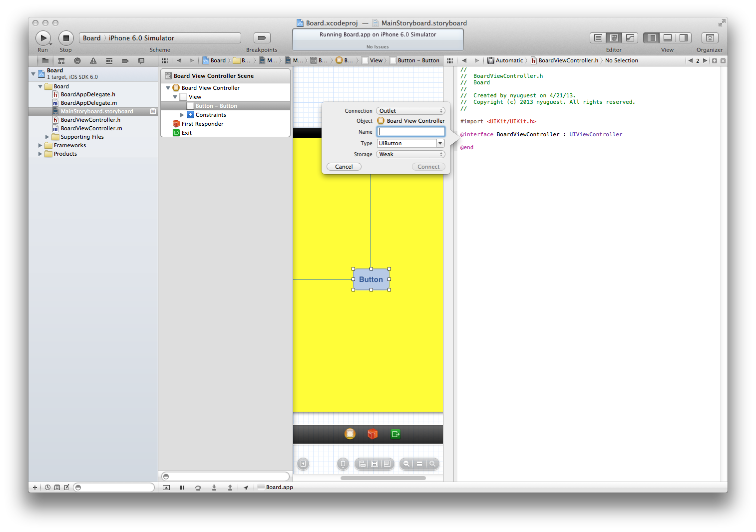This screenshot has height=532, width=756.
Task: Choose the Automatic assistant mode in the jump bar
Action: [x=505, y=61]
